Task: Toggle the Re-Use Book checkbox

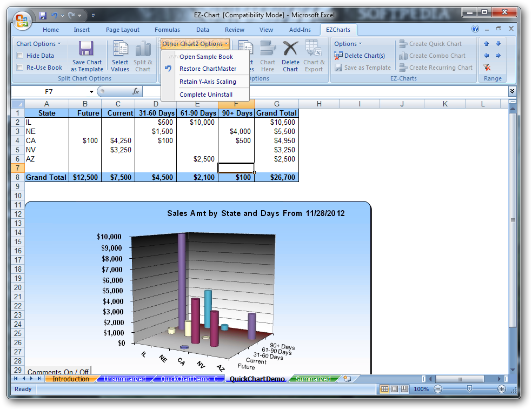Action: tap(20, 68)
